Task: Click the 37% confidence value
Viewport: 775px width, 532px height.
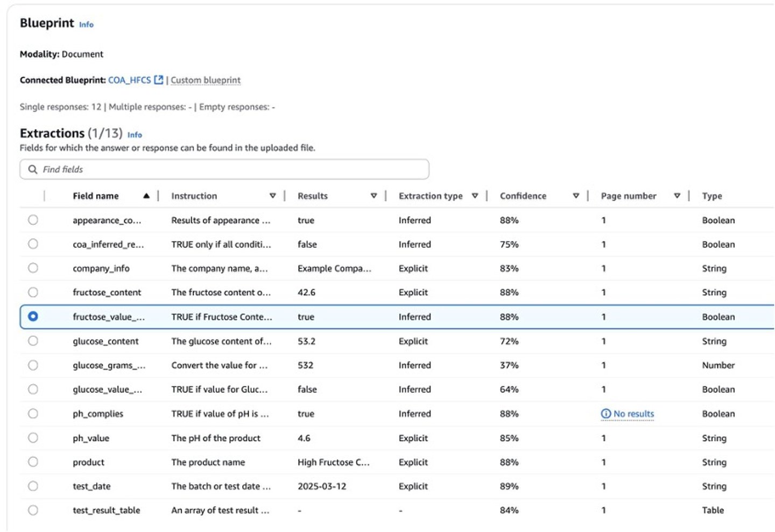Action: tap(509, 365)
